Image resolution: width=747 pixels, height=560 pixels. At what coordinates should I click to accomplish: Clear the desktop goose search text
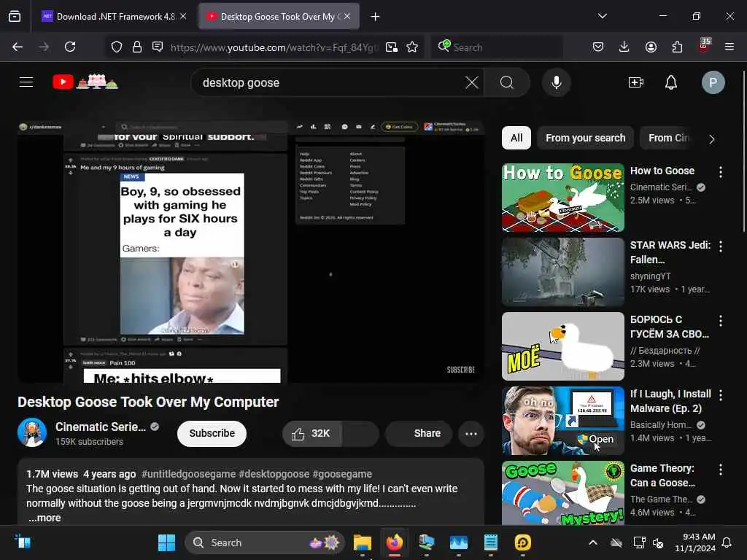click(472, 82)
